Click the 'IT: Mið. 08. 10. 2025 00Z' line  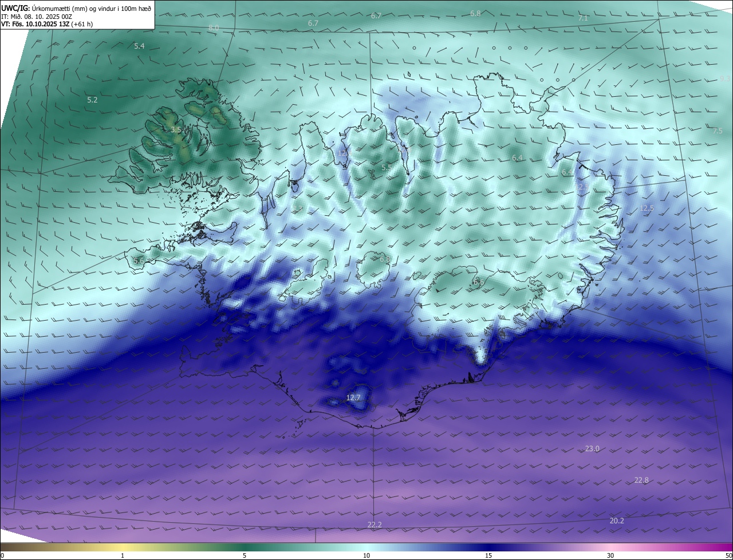36,17
